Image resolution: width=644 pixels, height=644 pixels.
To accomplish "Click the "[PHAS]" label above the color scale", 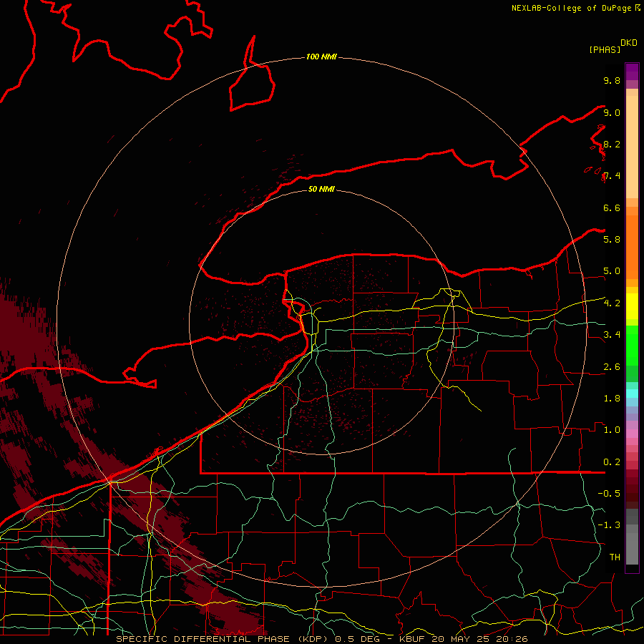I will pyautogui.click(x=605, y=49).
